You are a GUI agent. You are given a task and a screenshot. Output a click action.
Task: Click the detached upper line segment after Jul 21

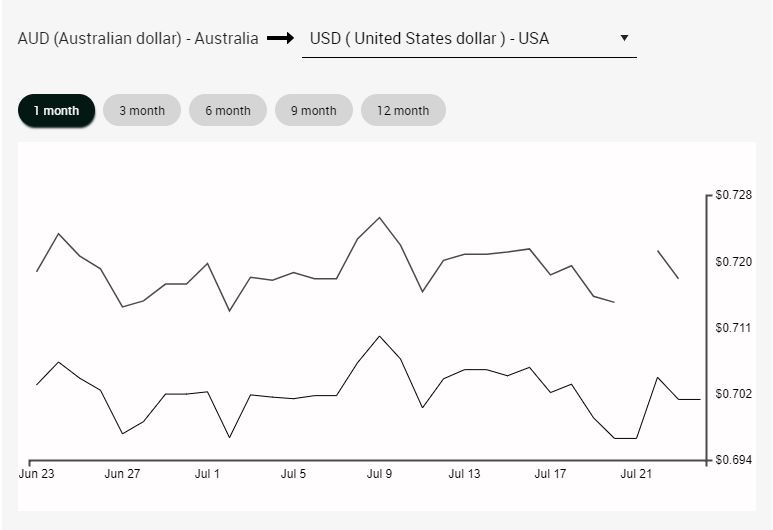(x=668, y=264)
